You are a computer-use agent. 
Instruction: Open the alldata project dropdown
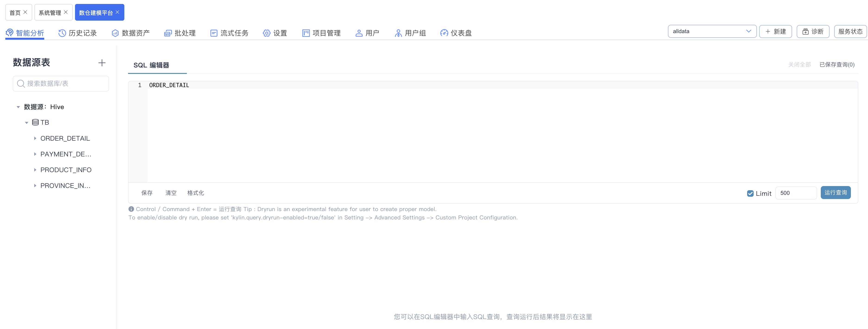tap(712, 31)
